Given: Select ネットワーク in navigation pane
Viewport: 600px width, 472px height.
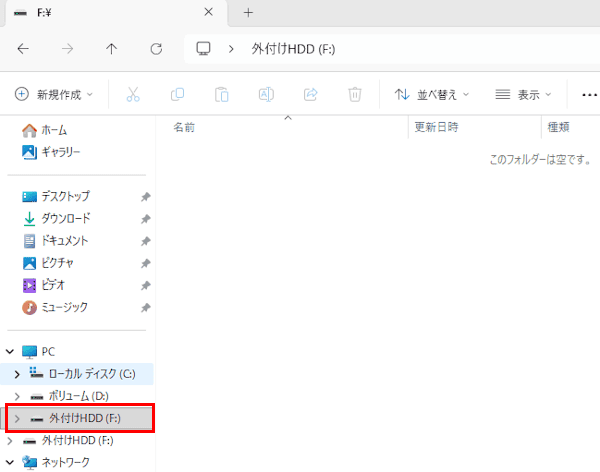Looking at the screenshot, I should [x=56, y=462].
